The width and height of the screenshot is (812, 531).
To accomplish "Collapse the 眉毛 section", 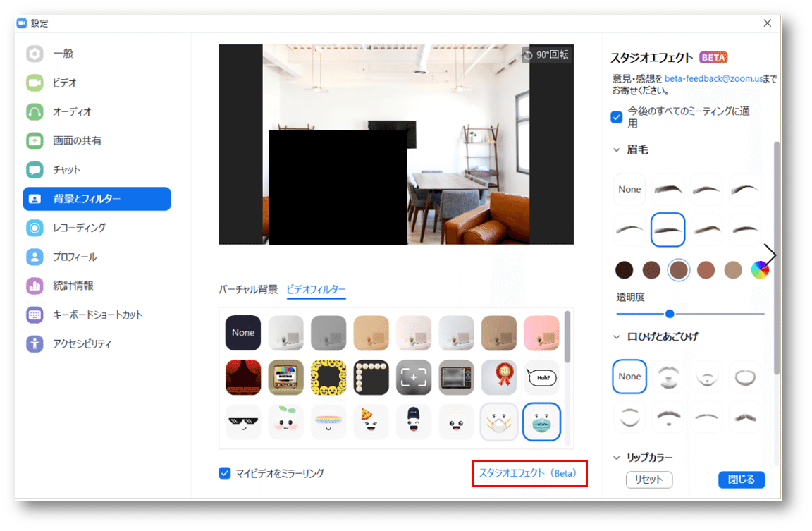I will pyautogui.click(x=616, y=149).
